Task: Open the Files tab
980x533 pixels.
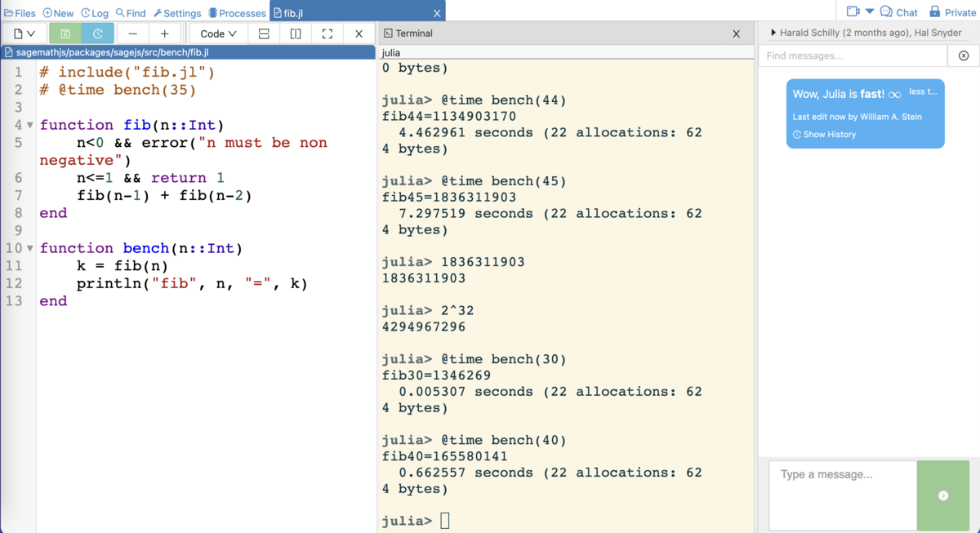Action: (20, 13)
